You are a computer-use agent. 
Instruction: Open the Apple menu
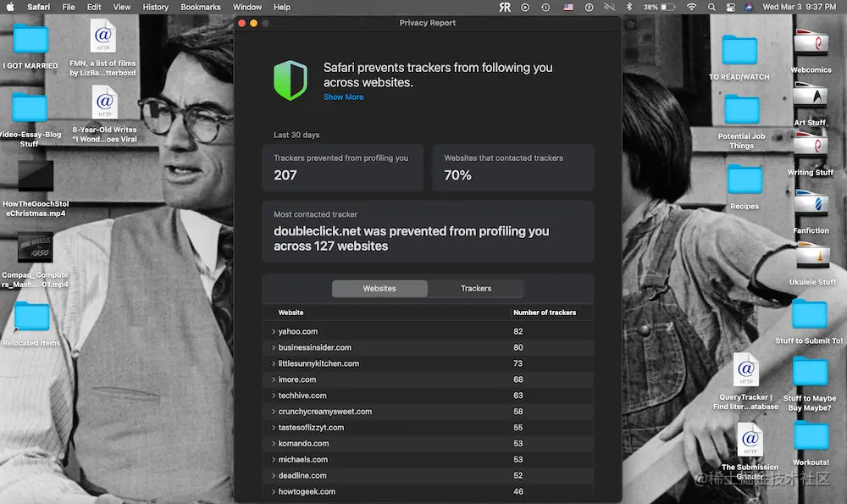pyautogui.click(x=9, y=7)
